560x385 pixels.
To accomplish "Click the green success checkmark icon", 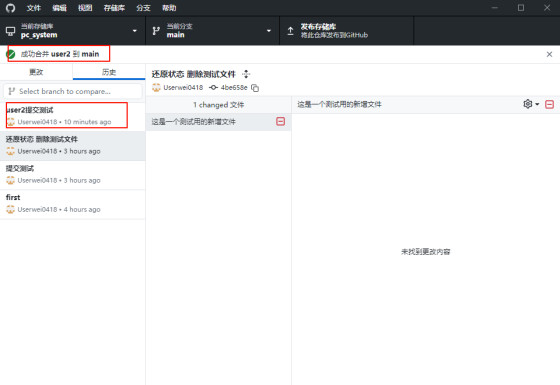I will (x=10, y=54).
